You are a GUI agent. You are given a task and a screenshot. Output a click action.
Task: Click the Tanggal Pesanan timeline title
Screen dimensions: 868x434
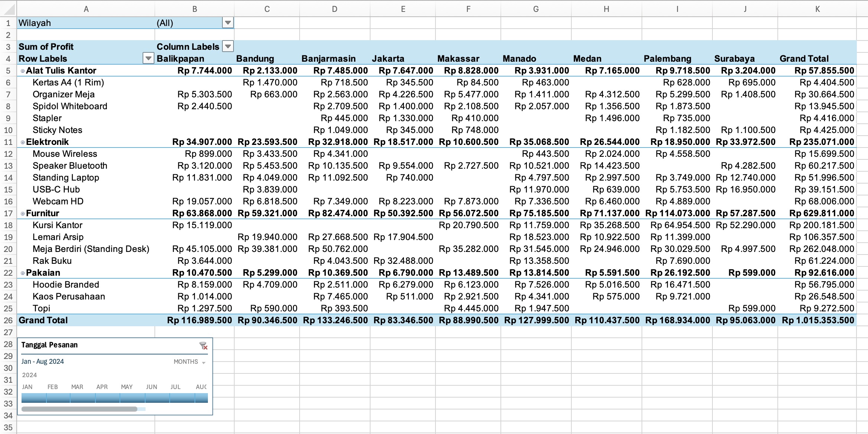(49, 345)
